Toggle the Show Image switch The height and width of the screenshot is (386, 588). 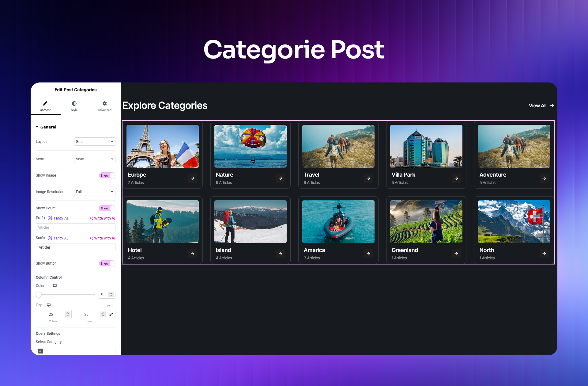[107, 175]
